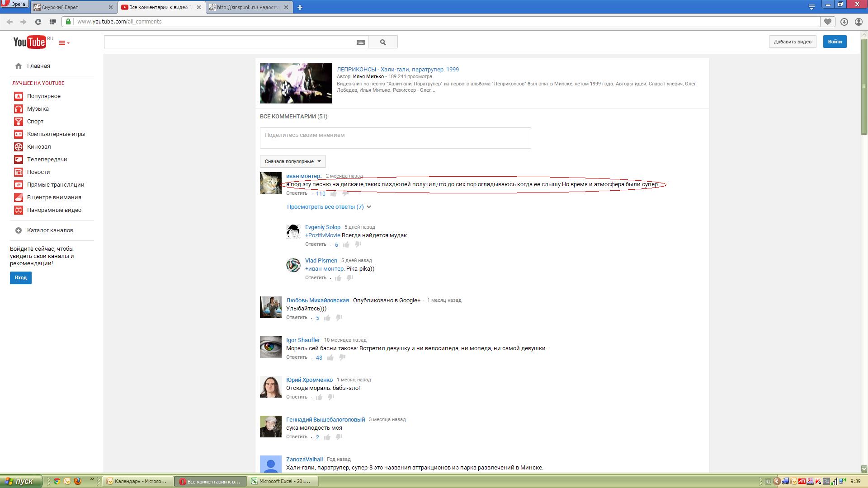Click the video thumbnail

[296, 83]
